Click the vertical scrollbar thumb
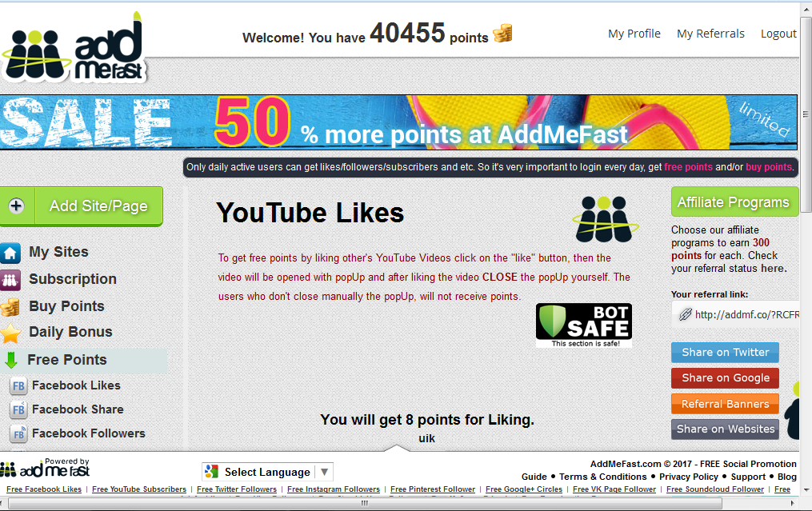Image resolution: width=812 pixels, height=511 pixels. pos(806,114)
